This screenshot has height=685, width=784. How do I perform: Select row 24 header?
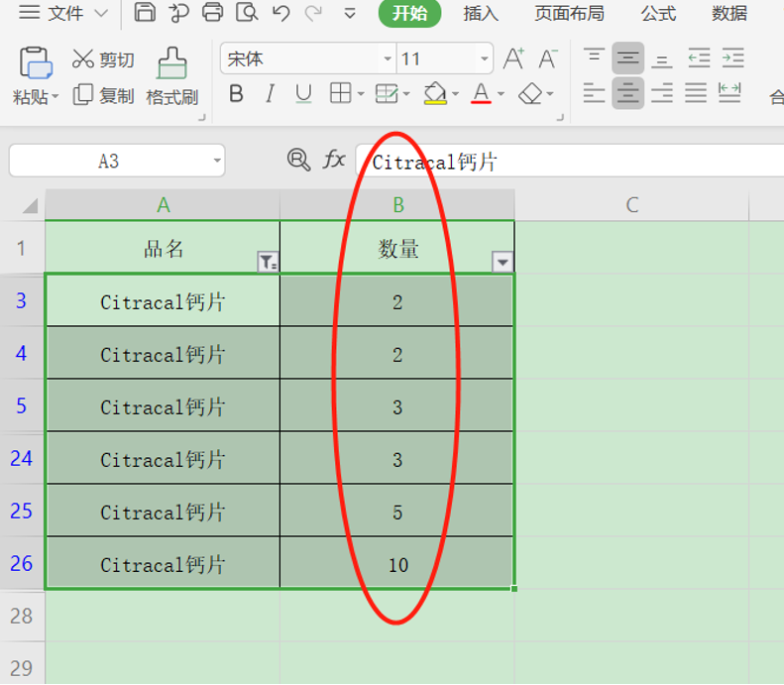[x=22, y=459]
